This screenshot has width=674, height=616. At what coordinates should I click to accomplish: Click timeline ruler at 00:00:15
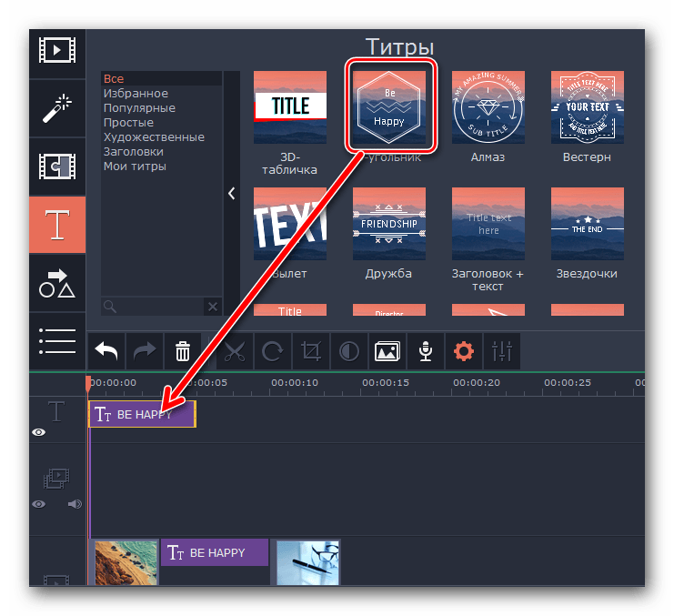(x=386, y=382)
